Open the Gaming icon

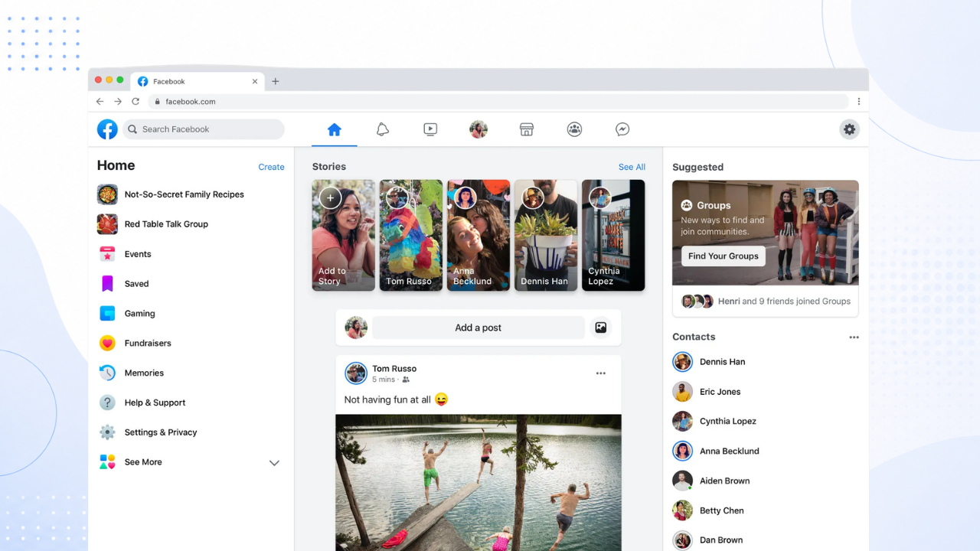tap(107, 314)
